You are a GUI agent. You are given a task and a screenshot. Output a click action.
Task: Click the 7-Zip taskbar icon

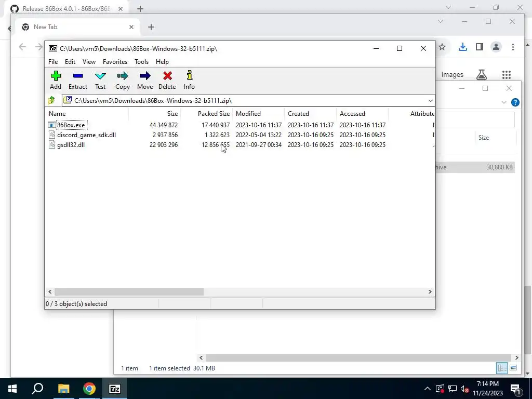point(114,389)
